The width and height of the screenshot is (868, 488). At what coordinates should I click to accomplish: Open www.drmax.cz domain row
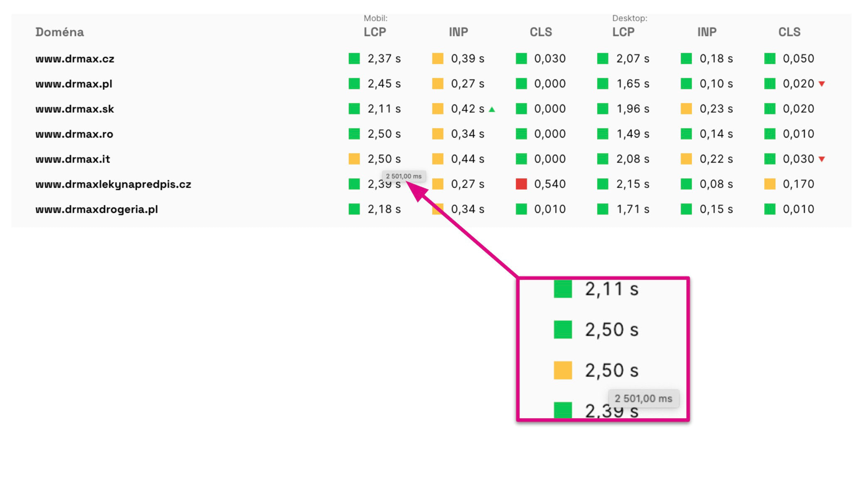coord(75,59)
